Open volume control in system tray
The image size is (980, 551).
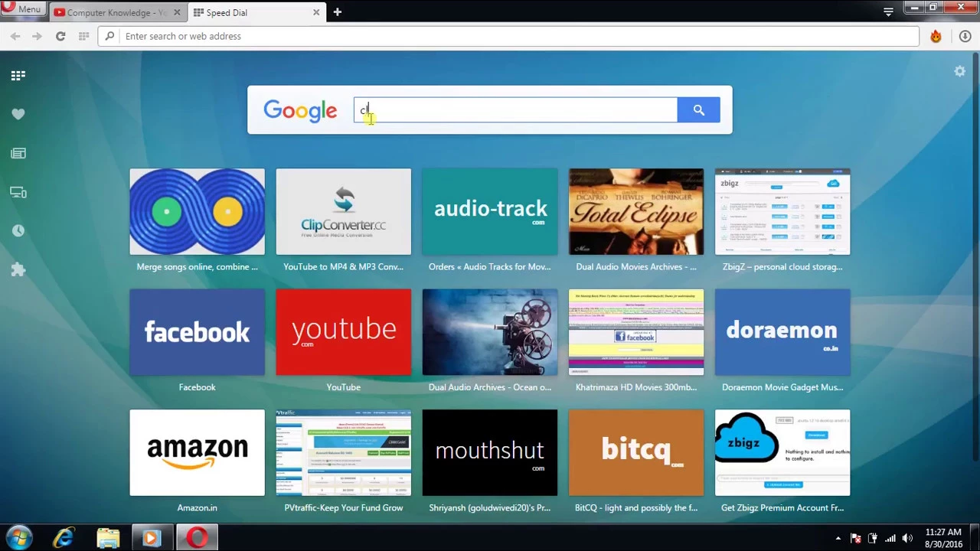point(907,539)
